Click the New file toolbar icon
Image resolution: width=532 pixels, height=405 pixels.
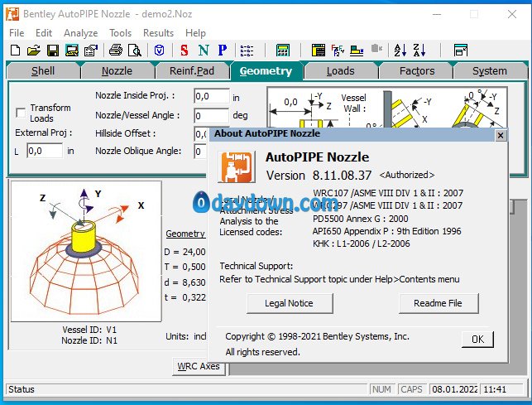(15, 51)
